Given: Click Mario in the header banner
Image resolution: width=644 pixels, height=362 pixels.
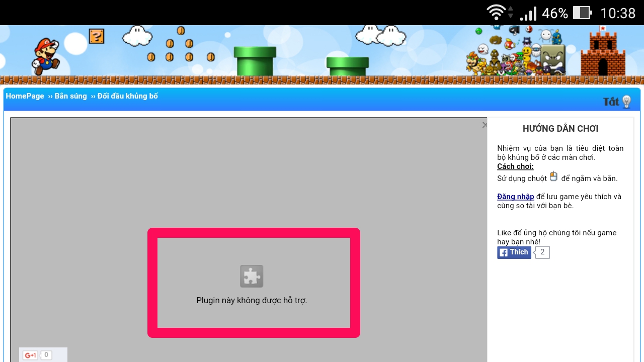Looking at the screenshot, I should pos(47,54).
